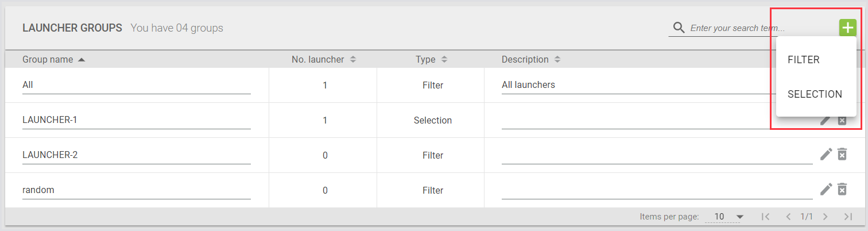The width and height of the screenshot is (868, 231).
Task: Edit the LAUNCHER-2 group with pencil icon
Action: click(x=826, y=154)
